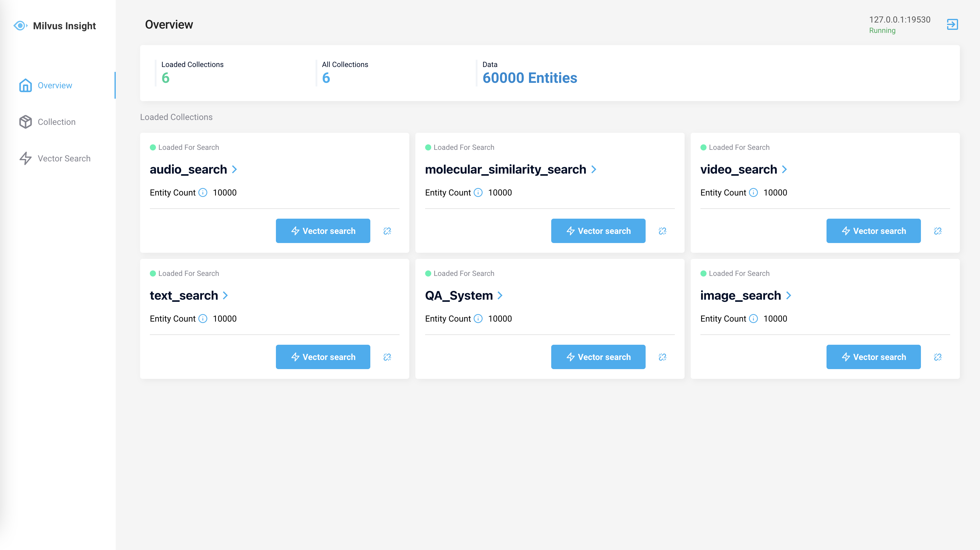The height and width of the screenshot is (550, 980).
Task: Click the All Collections count 6
Action: pos(326,78)
